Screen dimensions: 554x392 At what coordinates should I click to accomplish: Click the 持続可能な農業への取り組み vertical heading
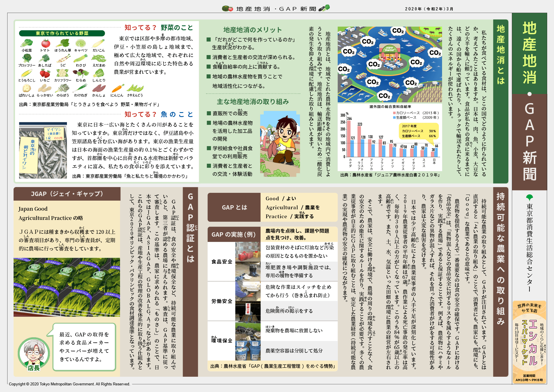[501, 259]
